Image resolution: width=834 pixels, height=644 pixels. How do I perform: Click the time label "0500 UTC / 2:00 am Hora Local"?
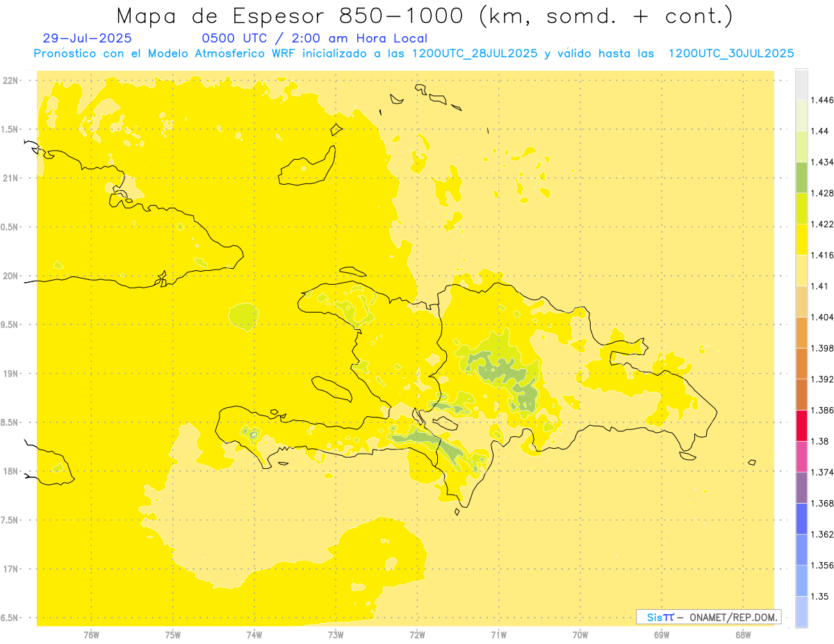pyautogui.click(x=314, y=38)
